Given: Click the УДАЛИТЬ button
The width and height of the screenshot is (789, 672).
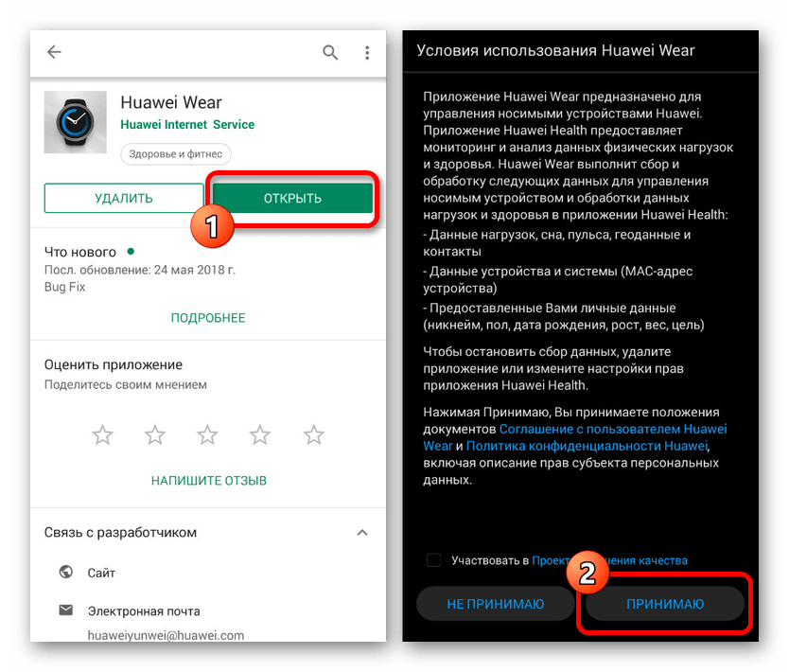Looking at the screenshot, I should click(124, 199).
